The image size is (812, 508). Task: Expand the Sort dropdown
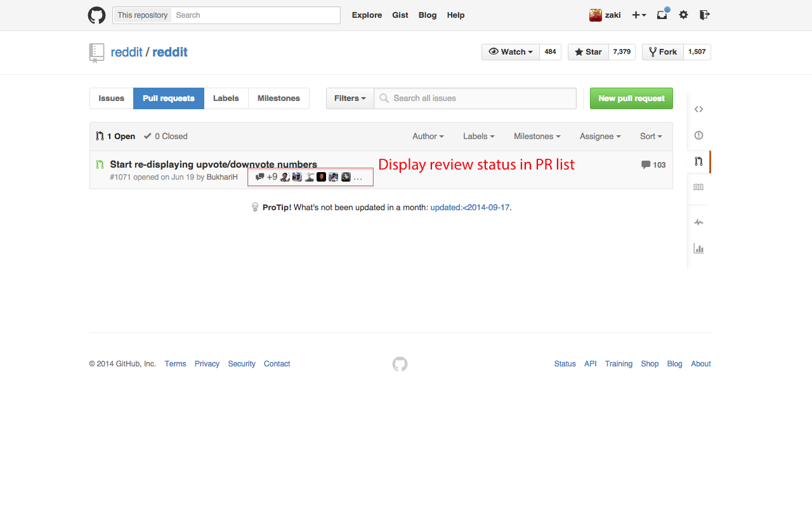651,136
